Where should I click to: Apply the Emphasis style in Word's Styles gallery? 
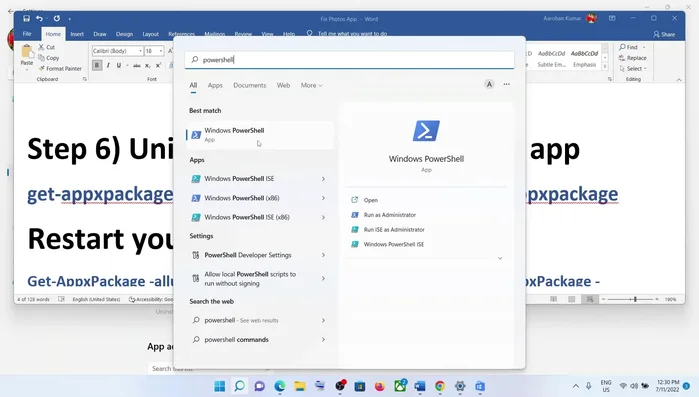coord(584,58)
